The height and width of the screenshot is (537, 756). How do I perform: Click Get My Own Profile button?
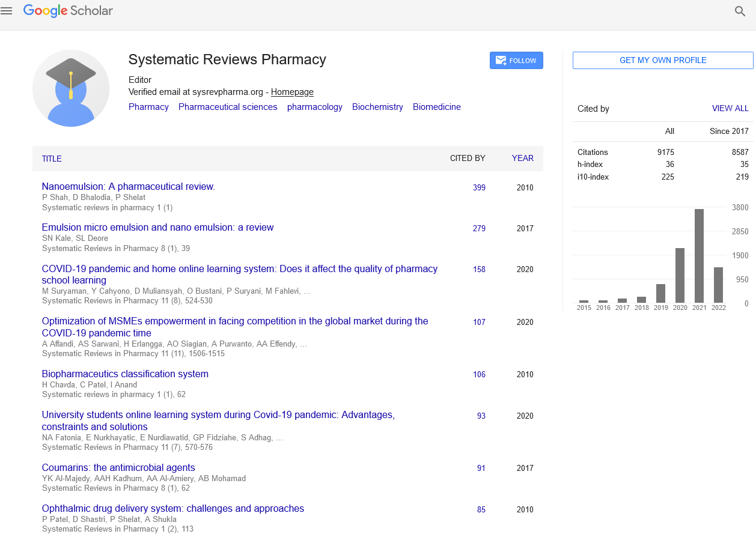662,60
